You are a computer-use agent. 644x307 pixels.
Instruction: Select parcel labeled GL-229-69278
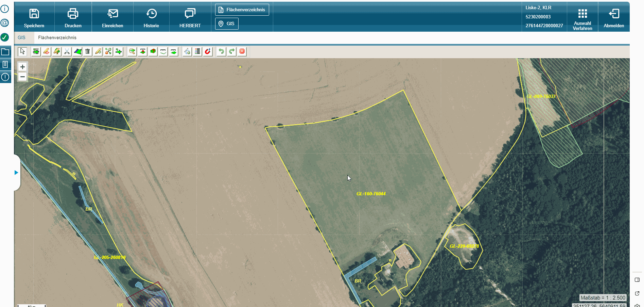tap(464, 246)
